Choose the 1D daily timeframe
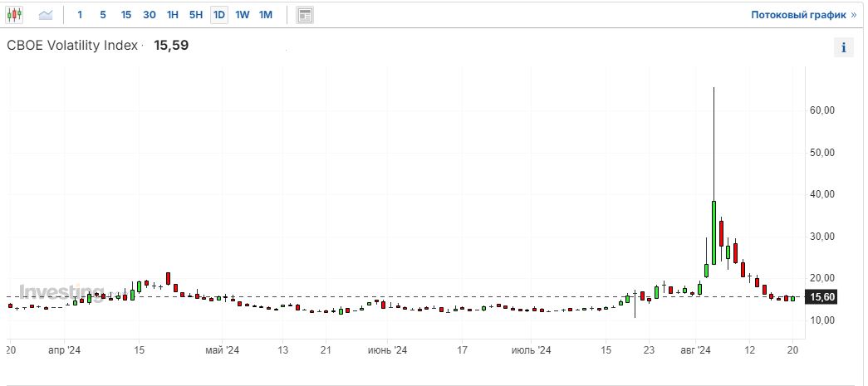Viewport: 868px width, 386px height. (x=219, y=15)
